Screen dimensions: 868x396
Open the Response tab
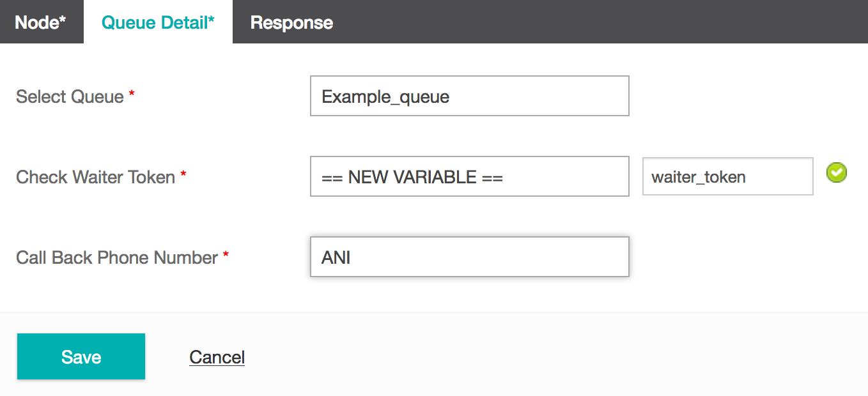(291, 22)
